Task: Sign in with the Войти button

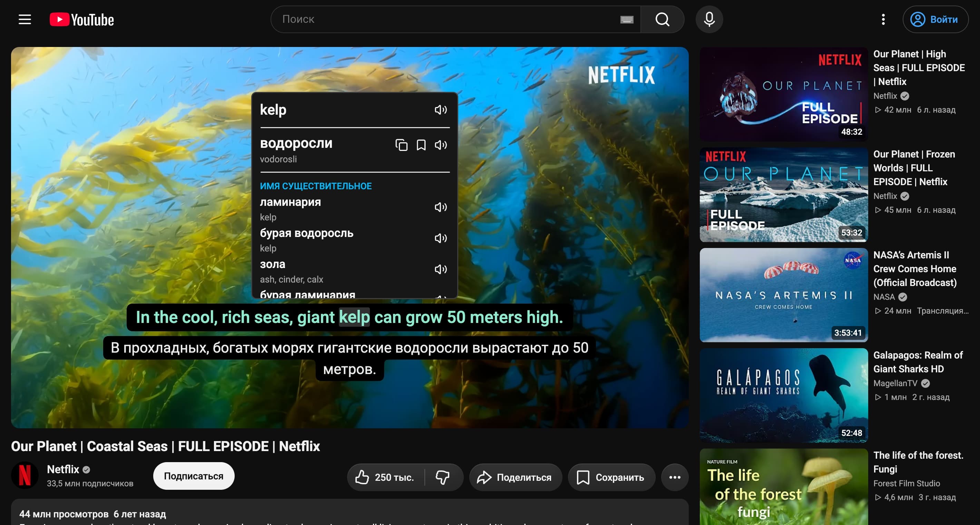Action: (x=935, y=19)
